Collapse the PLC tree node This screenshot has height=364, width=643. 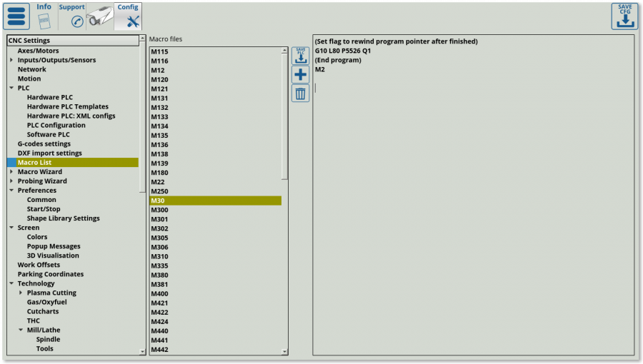[11, 88]
